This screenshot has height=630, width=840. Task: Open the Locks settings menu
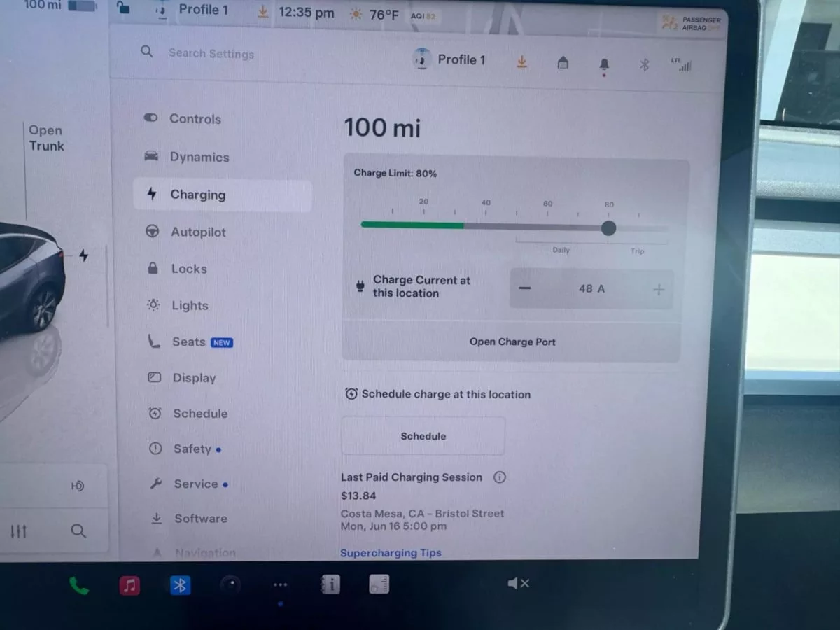tap(188, 269)
